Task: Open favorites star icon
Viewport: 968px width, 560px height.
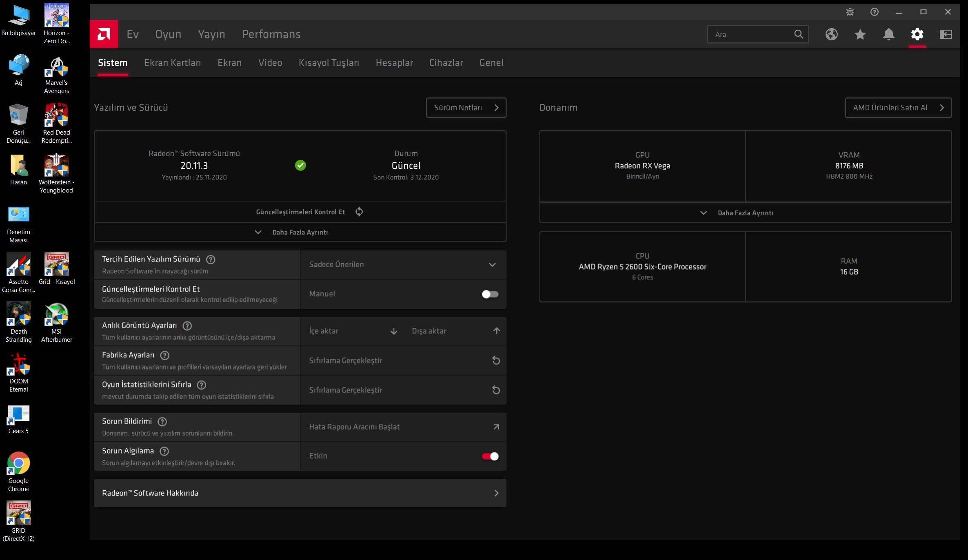Action: (x=860, y=34)
